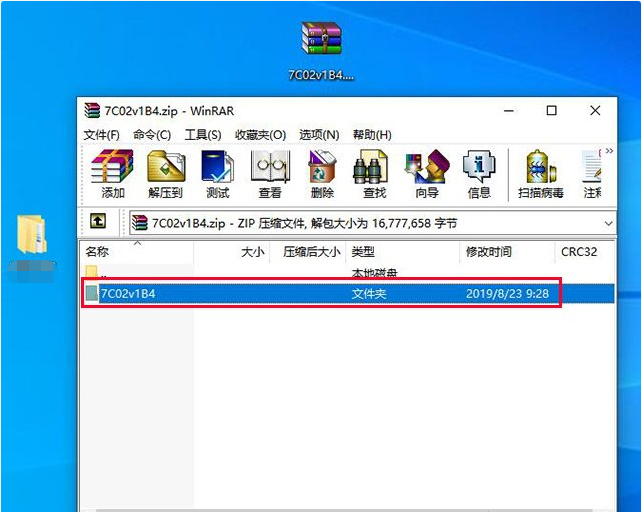This screenshot has width=642, height=512.
Task: Minimize the WinRAR window
Action: tap(509, 111)
